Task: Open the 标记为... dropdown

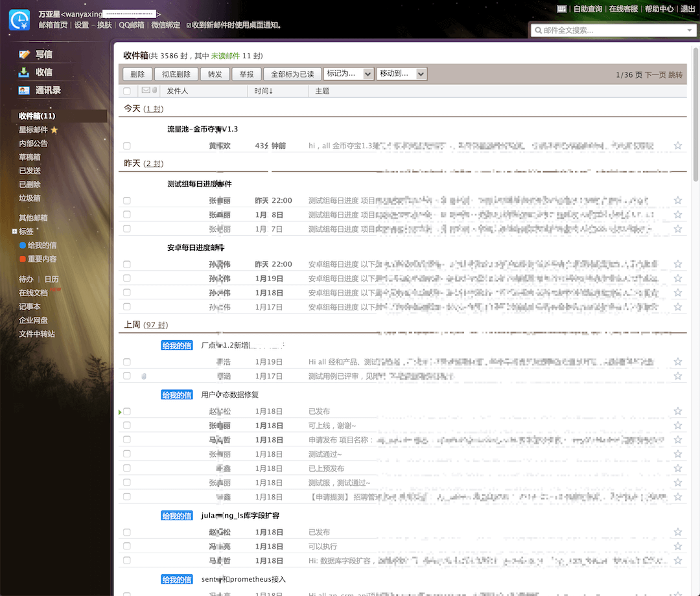Action: click(349, 74)
